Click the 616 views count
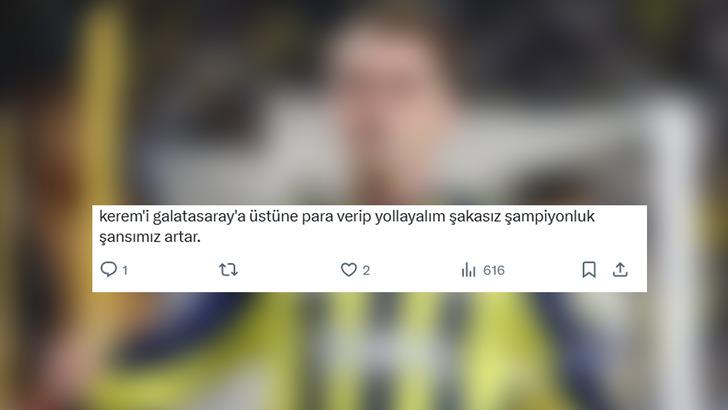This screenshot has height=410, width=728. [494, 270]
